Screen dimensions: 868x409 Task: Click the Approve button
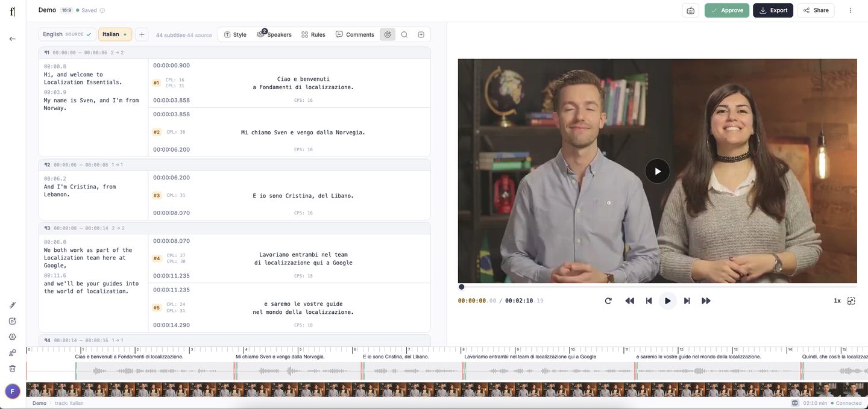click(x=727, y=10)
